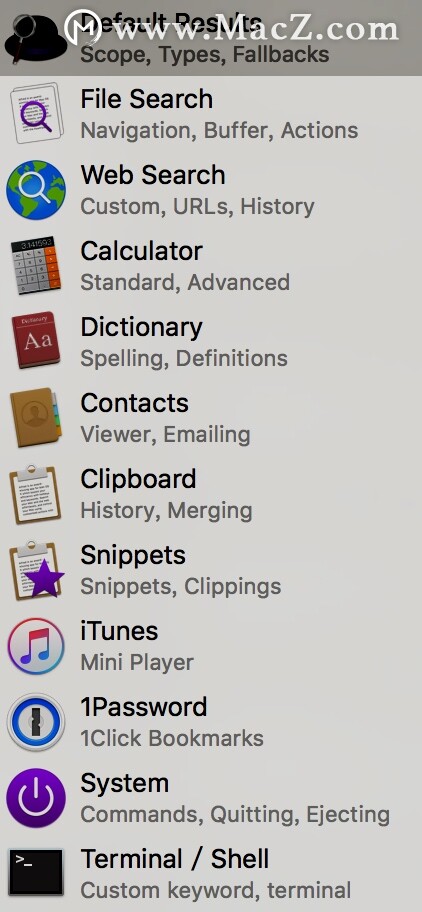Choose the red Dictionary book icon
422x912 pixels.
(x=36, y=341)
